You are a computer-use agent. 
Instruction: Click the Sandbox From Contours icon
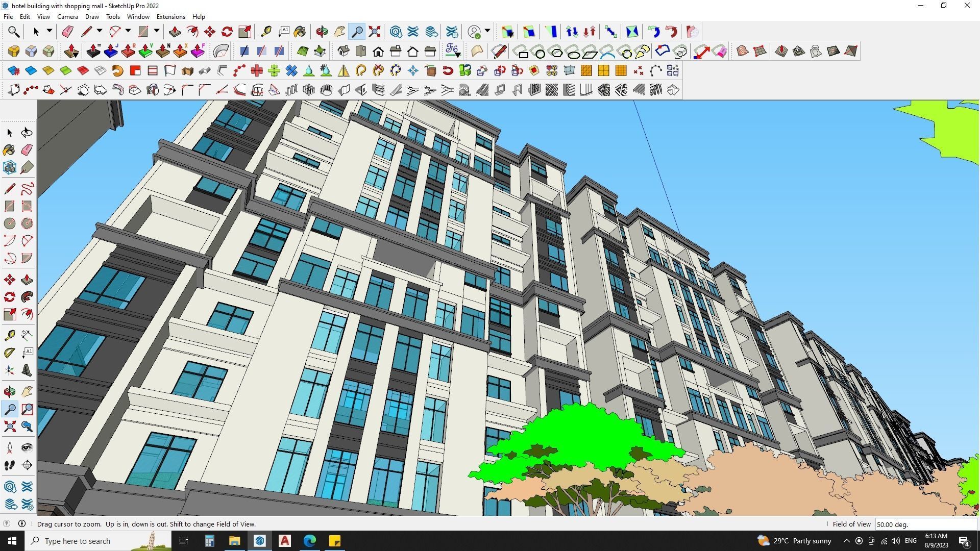743,51
